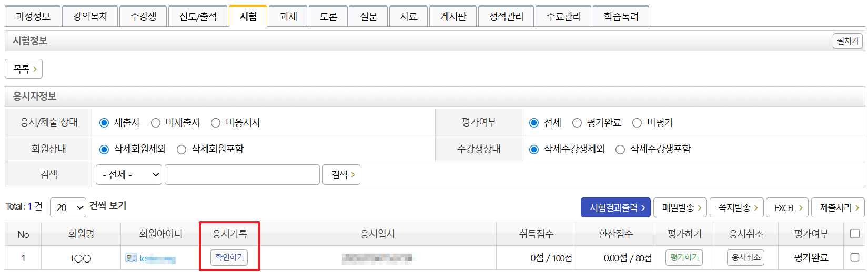This screenshot has height=272, width=868.
Task: Check the row 1 checkbox
Action: (855, 257)
